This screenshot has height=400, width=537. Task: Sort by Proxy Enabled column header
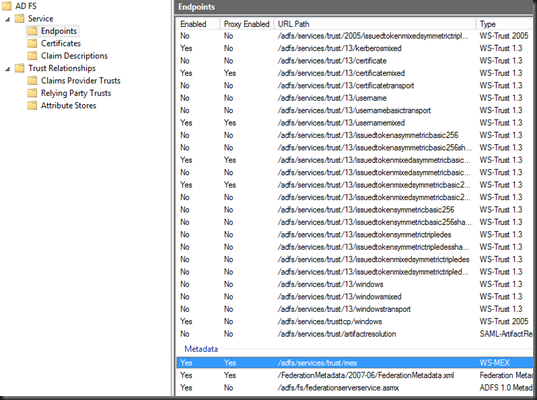coord(247,24)
